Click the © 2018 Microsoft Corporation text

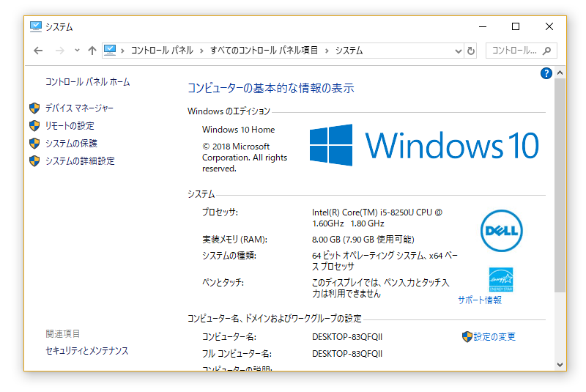pos(245,158)
